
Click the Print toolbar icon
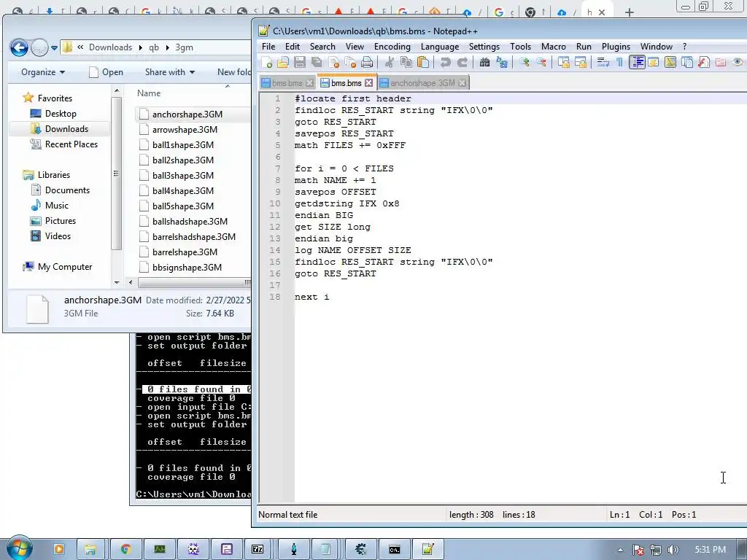point(367,63)
